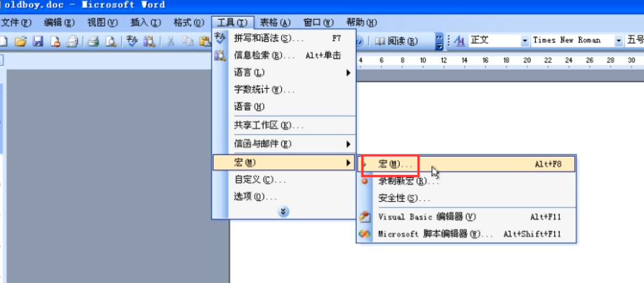Screen dimensions: 644x283
Task: Expand the 信函与邮件(E) submenu
Action: pos(284,144)
